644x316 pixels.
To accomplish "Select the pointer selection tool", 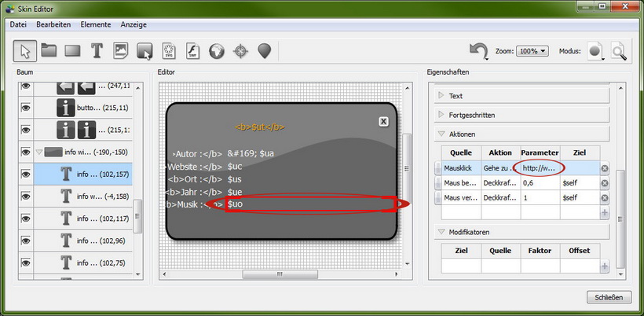I will click(24, 51).
